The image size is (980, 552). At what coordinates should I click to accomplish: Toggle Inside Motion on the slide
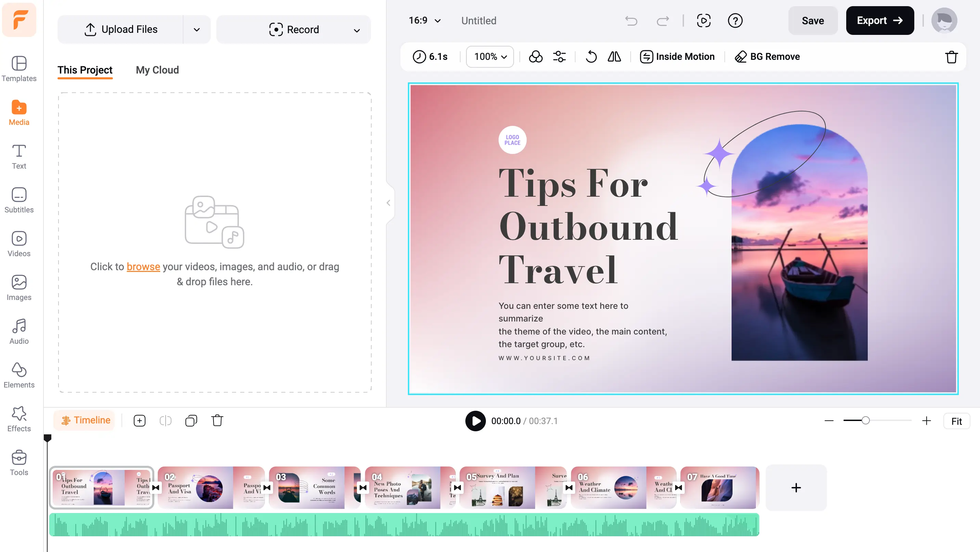[678, 56]
